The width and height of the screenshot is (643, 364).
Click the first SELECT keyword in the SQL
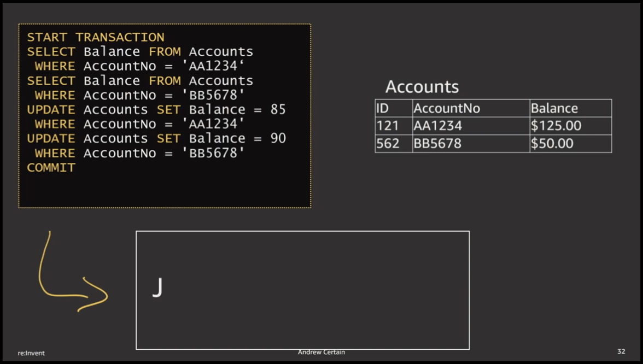(51, 52)
